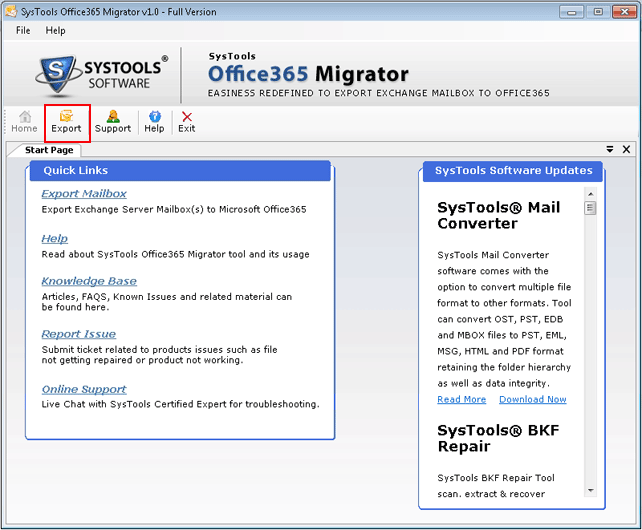The image size is (642, 530).
Task: Click Download Now for Mail Converter
Action: (533, 399)
